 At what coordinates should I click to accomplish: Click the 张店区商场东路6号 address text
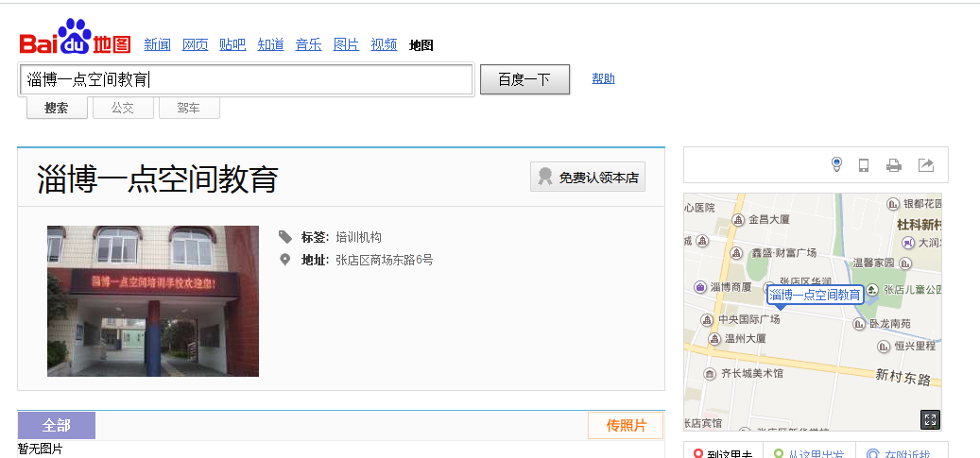pos(385,260)
